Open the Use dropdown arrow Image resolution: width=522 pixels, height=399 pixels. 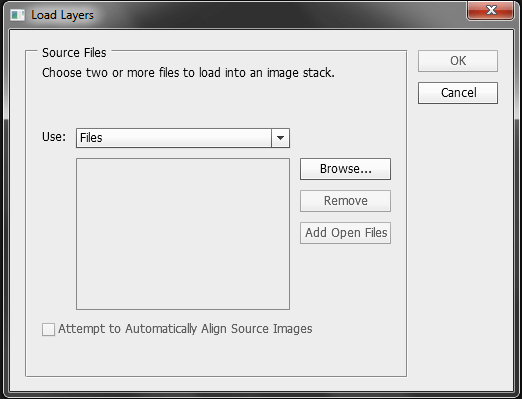[280, 138]
